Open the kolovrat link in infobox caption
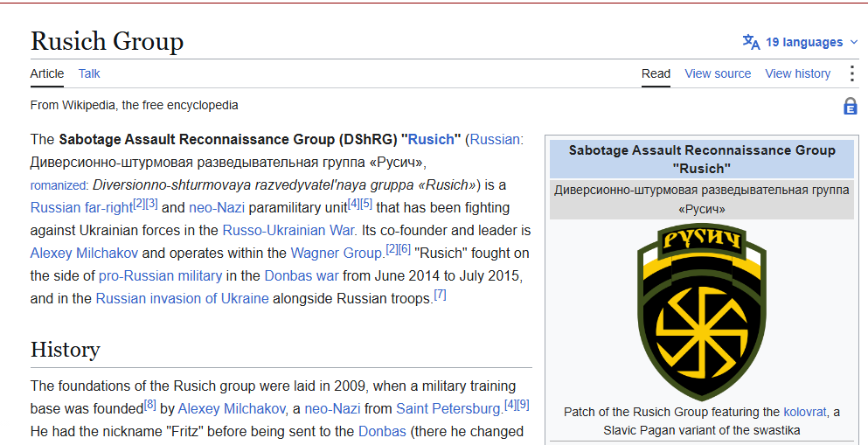 click(x=805, y=413)
